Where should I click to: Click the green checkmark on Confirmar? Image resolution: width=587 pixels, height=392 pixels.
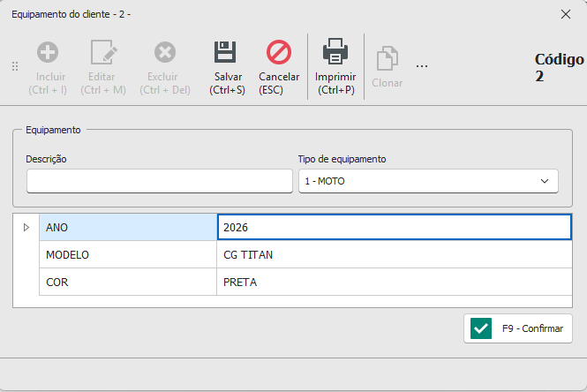[x=481, y=328]
